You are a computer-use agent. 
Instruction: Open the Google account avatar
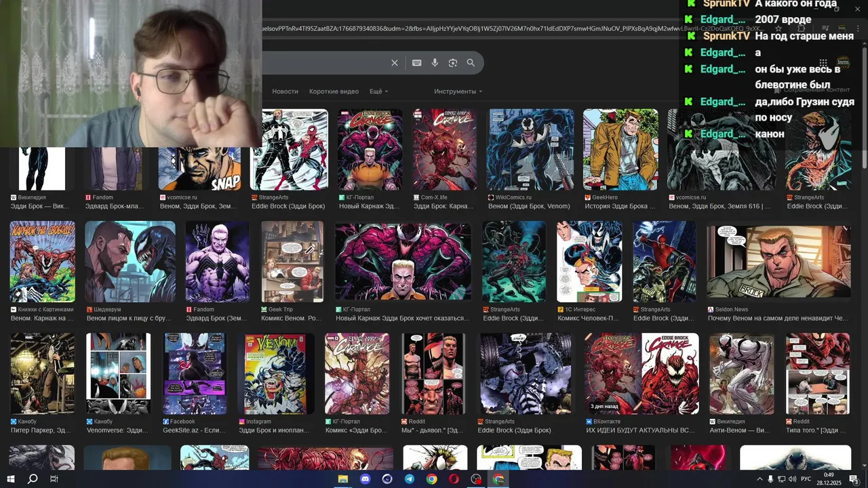[843, 62]
